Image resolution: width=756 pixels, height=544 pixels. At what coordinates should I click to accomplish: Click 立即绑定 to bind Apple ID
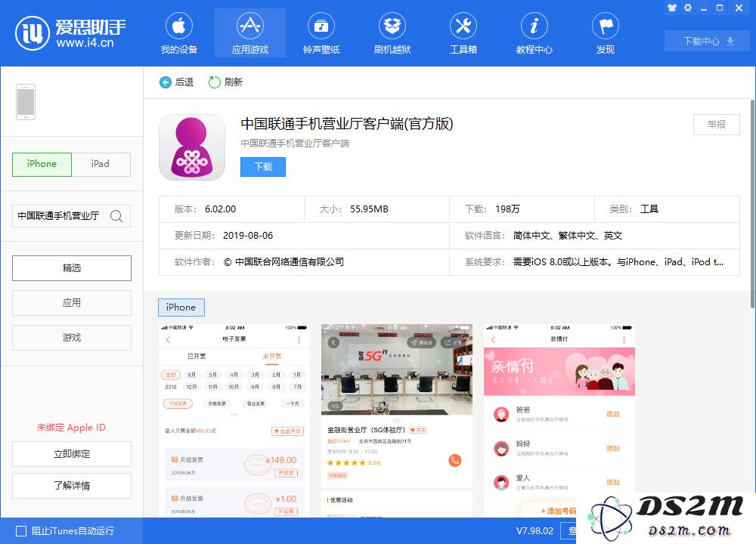pos(71,454)
